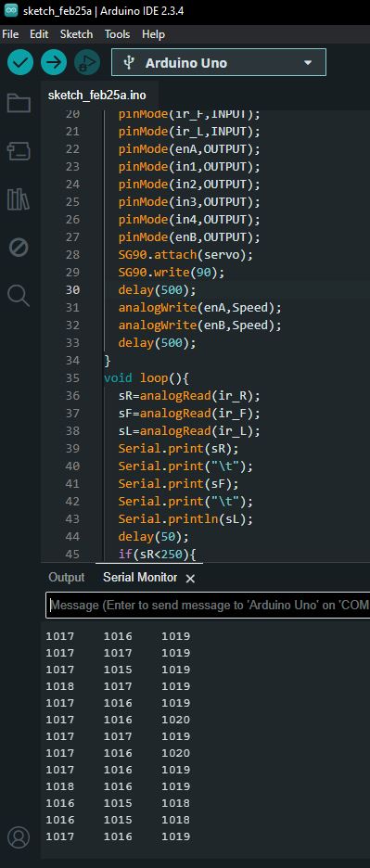Open the Sketchbook folder sidebar icon
Image resolution: width=370 pixels, height=868 pixels.
coord(19,104)
